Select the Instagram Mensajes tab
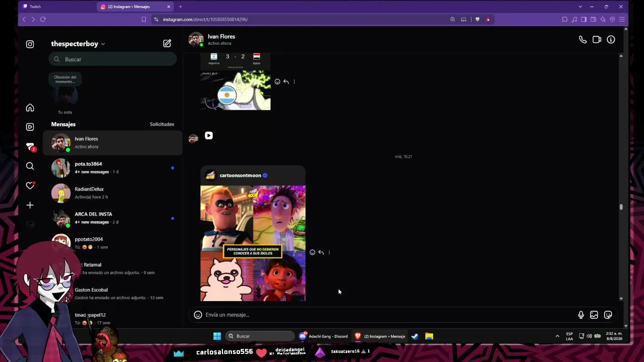 (x=132, y=7)
